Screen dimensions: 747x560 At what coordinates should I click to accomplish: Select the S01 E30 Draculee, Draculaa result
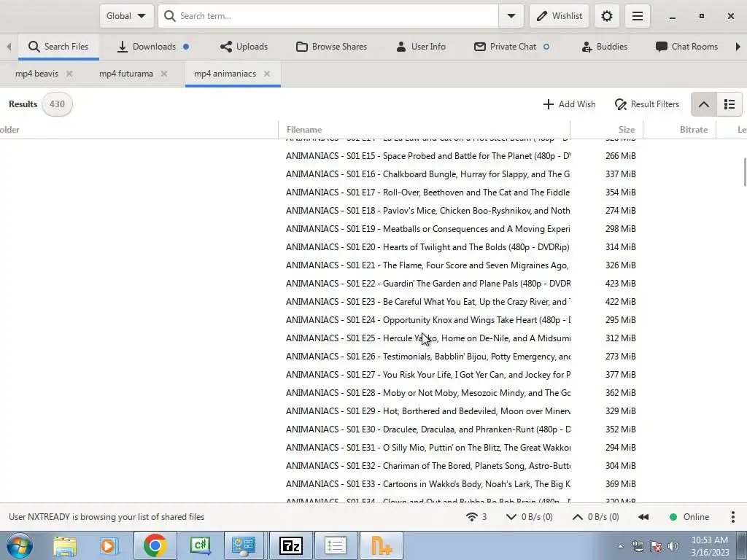tap(428, 429)
